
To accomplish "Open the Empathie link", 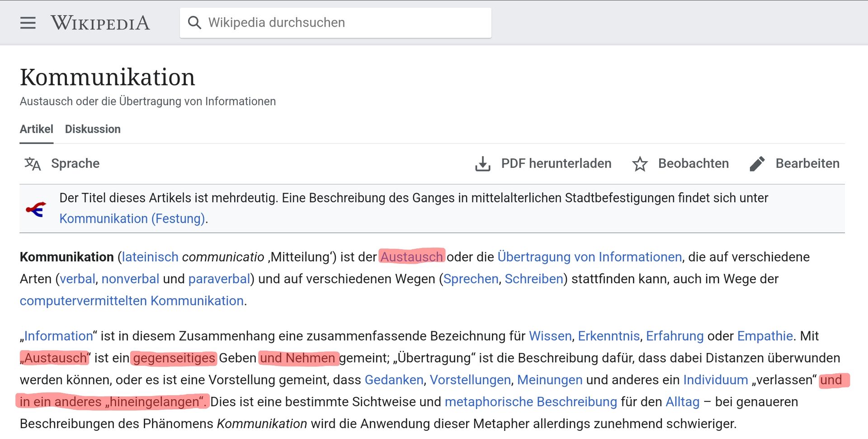I will coord(765,336).
